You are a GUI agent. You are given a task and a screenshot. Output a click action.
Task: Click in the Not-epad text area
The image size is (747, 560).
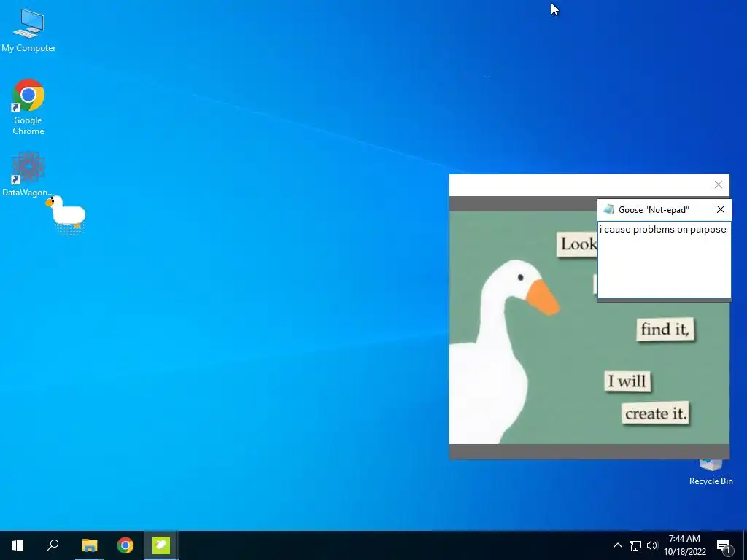coord(664,260)
